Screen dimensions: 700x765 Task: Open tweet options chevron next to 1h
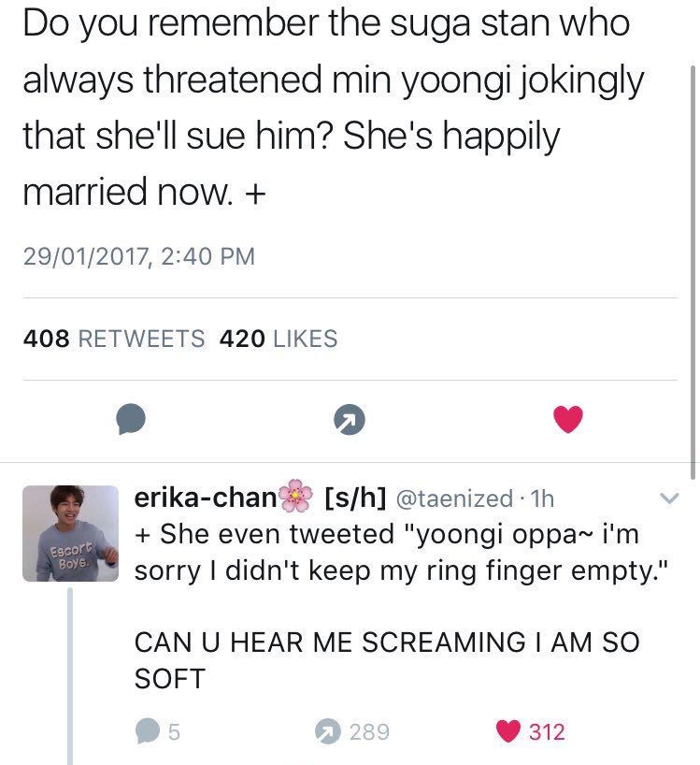point(669,498)
